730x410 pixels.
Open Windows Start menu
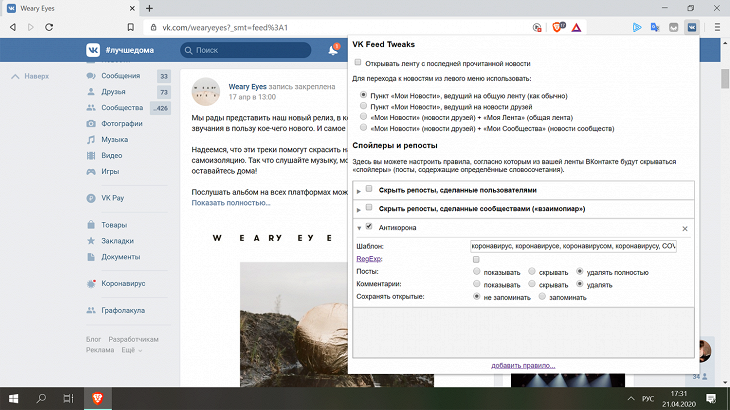tap(14, 398)
